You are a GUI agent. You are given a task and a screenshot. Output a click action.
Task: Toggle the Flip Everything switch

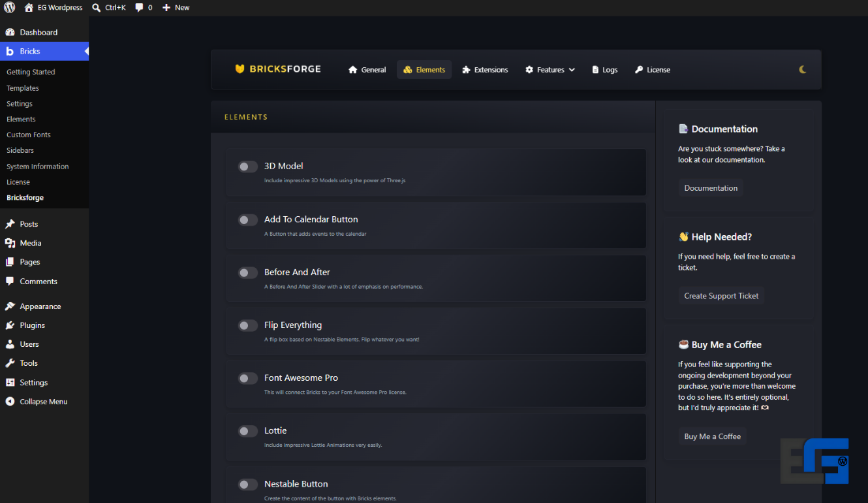pyautogui.click(x=247, y=325)
